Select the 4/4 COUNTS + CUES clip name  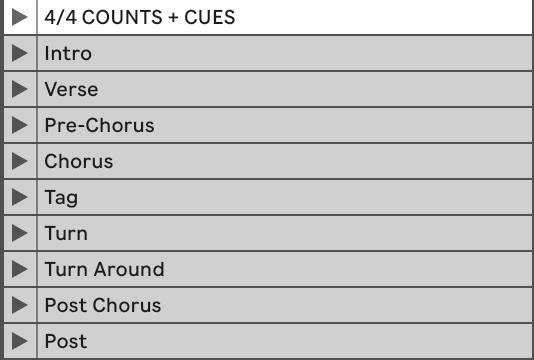click(x=140, y=17)
